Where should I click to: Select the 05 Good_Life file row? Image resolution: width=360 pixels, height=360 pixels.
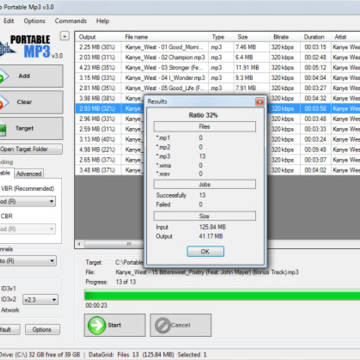tap(218, 88)
